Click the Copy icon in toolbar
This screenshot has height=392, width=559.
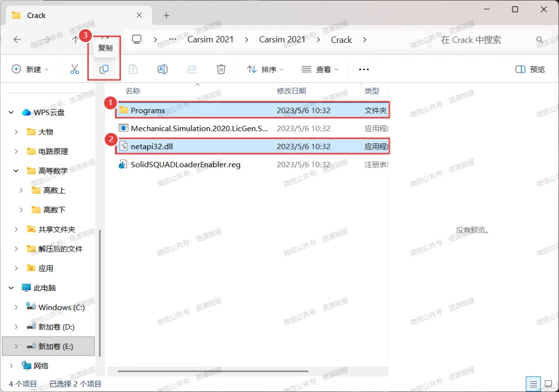click(x=104, y=69)
